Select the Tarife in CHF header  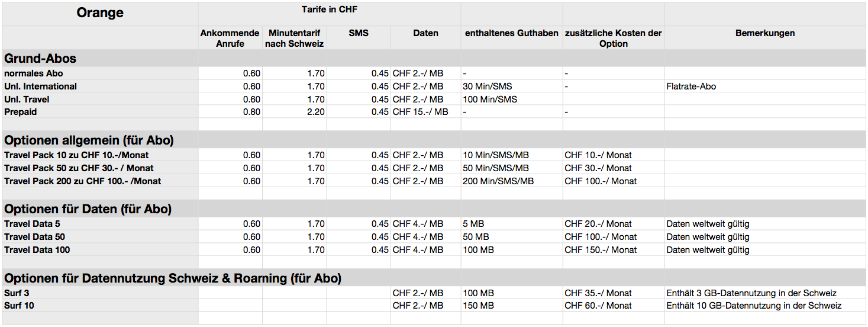329,9
